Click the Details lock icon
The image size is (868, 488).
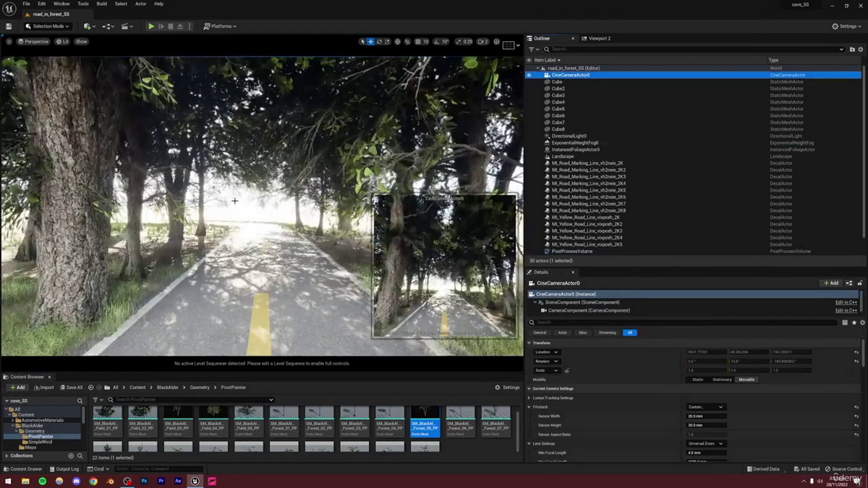click(861, 283)
